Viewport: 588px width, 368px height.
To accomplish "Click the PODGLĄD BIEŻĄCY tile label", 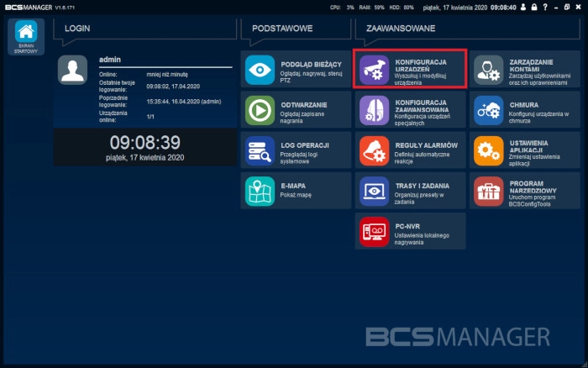I will (312, 65).
